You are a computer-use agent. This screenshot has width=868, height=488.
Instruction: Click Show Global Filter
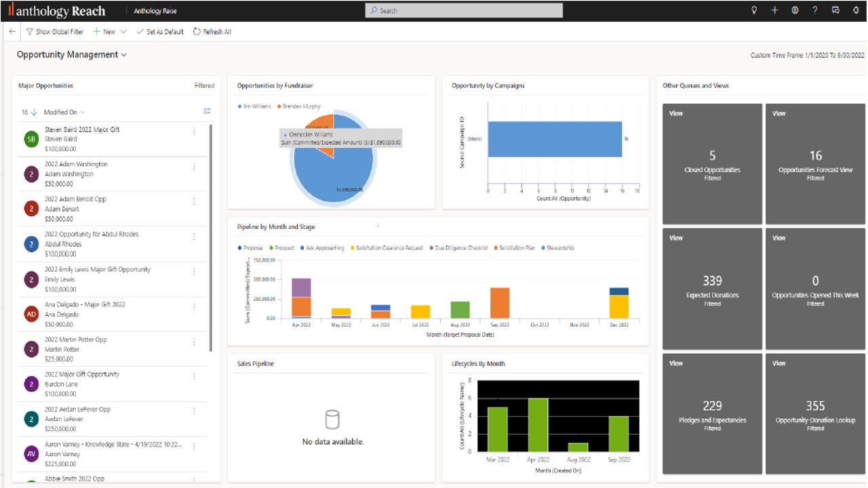tap(55, 32)
